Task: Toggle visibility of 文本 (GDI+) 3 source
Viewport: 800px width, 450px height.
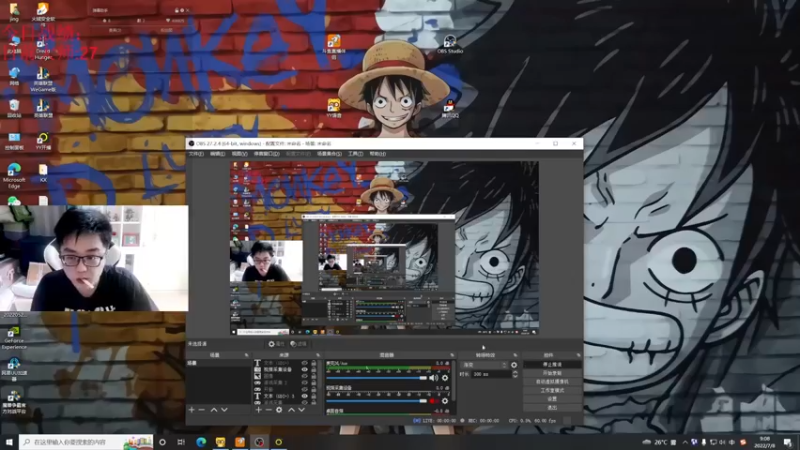Action: pyautogui.click(x=305, y=396)
